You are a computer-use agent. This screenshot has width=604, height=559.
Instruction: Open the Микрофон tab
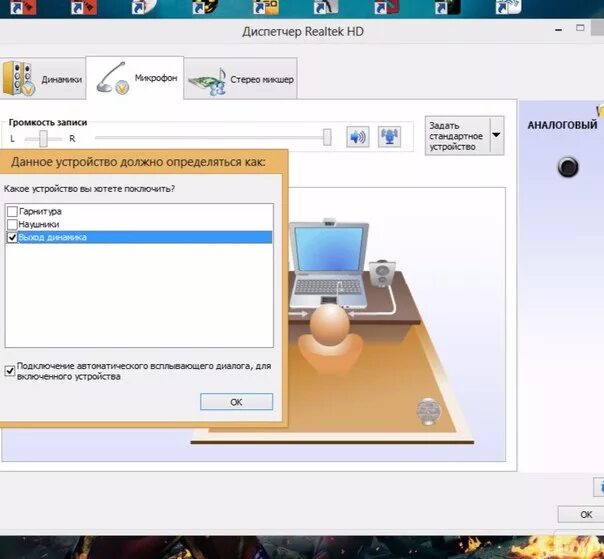[x=135, y=77]
